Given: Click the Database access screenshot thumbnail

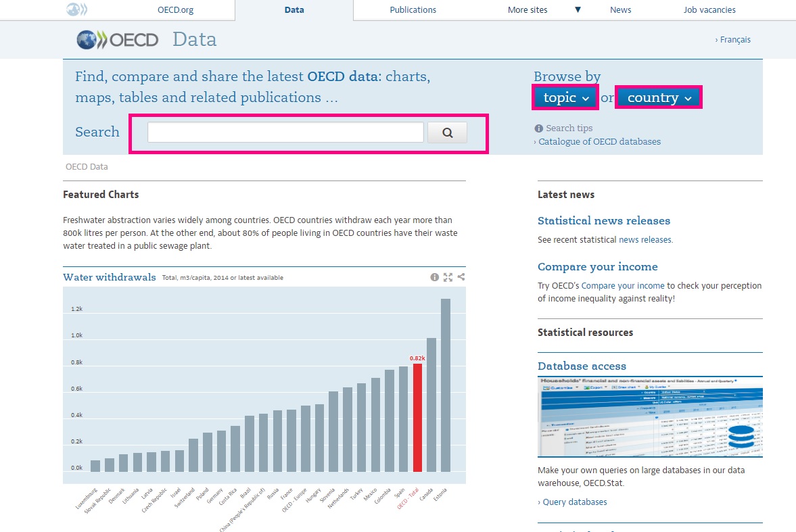Looking at the screenshot, I should point(650,417).
